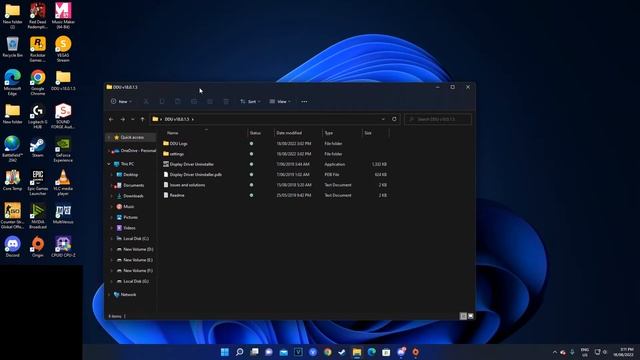Open the address bar history dropdown
This screenshot has height=360, width=640.
[x=383, y=119]
